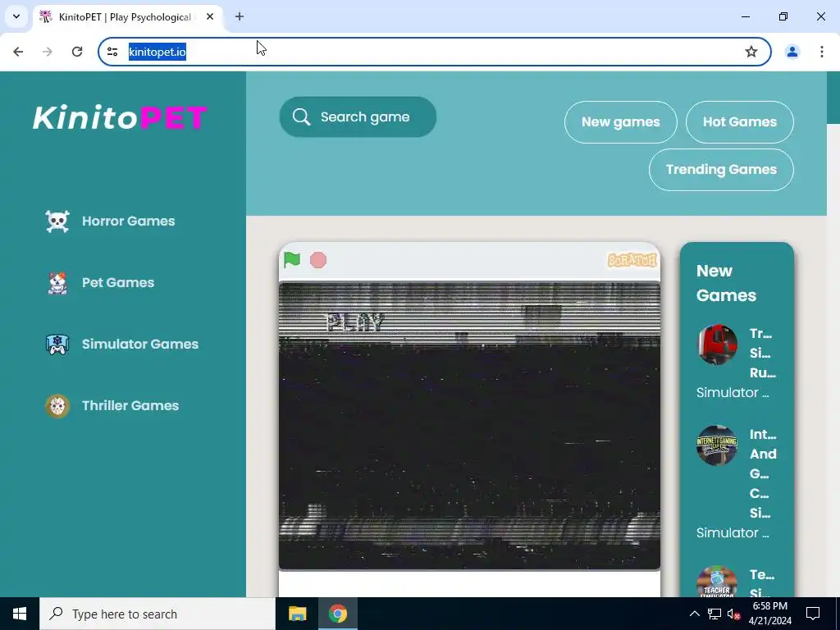Open the site information icon
This screenshot has width=840, height=630.
(112, 52)
